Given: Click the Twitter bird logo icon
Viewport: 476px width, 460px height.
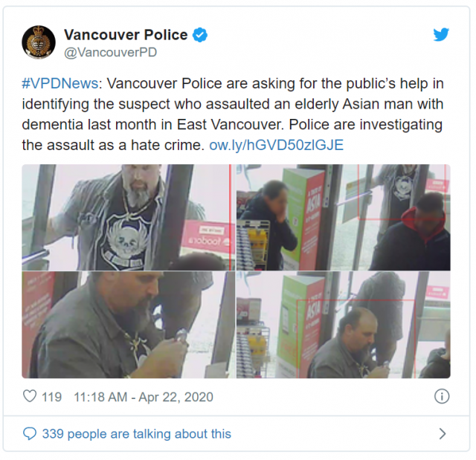Looking at the screenshot, I should point(441,34).
